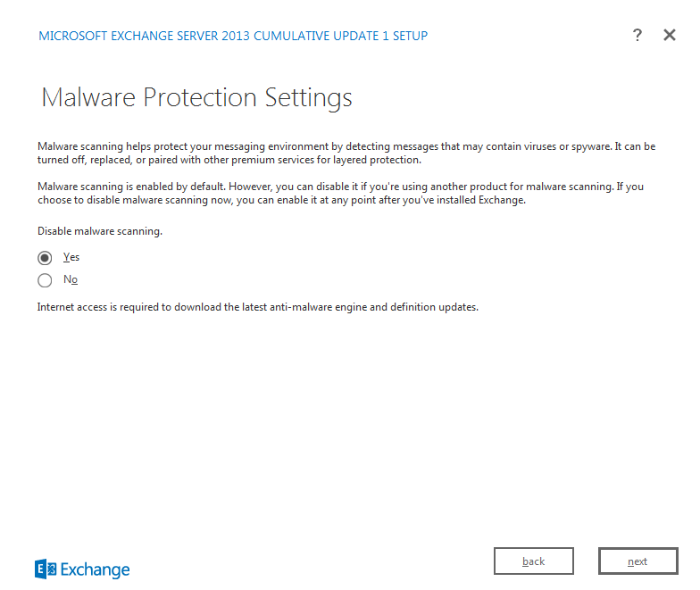Click 'Disable malware scanning.' label text
Image resolution: width=700 pixels, height=590 pixels.
click(99, 231)
